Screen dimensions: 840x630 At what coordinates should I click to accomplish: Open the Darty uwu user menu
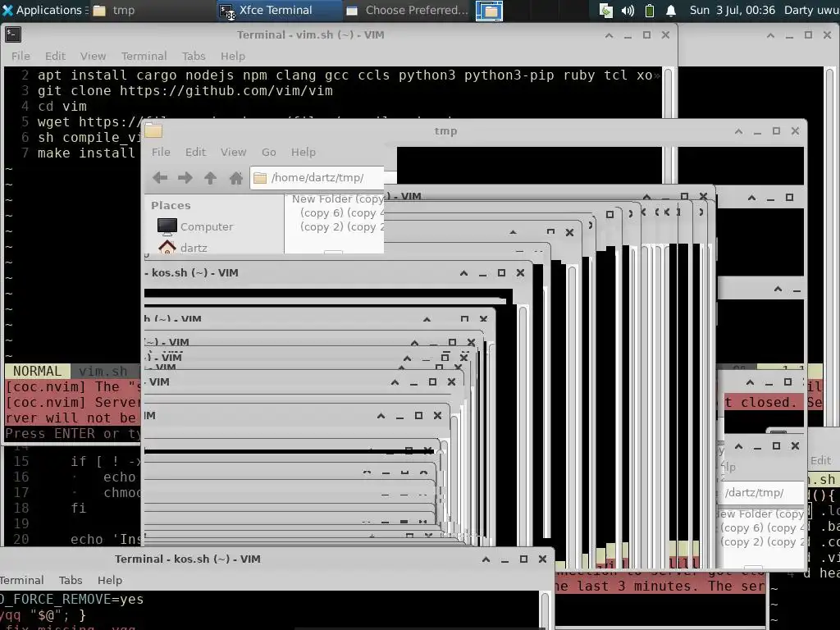click(x=811, y=10)
